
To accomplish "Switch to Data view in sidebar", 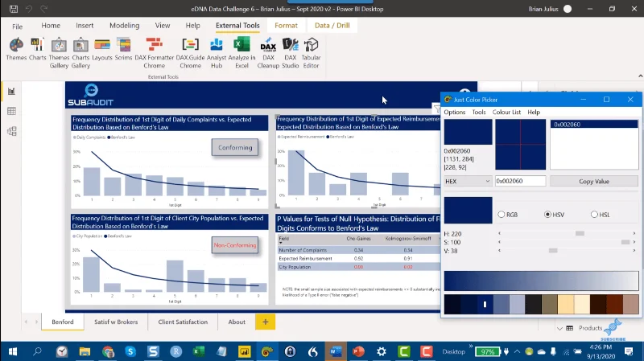I will [x=11, y=111].
